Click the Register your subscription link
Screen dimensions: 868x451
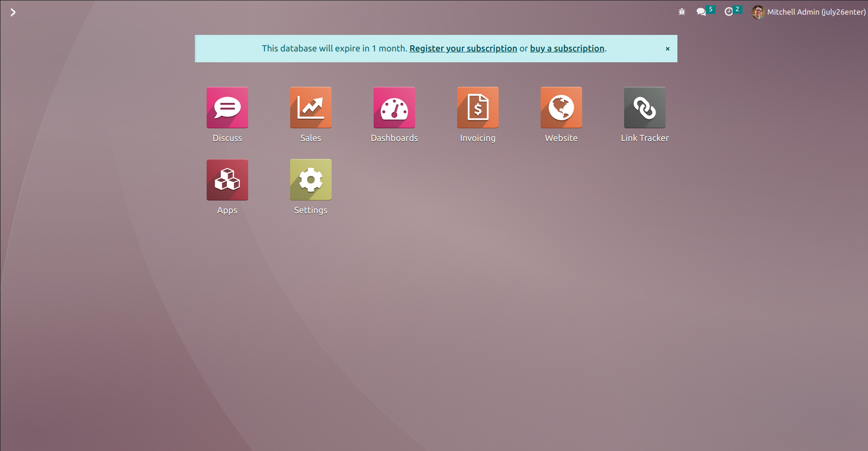[463, 49]
